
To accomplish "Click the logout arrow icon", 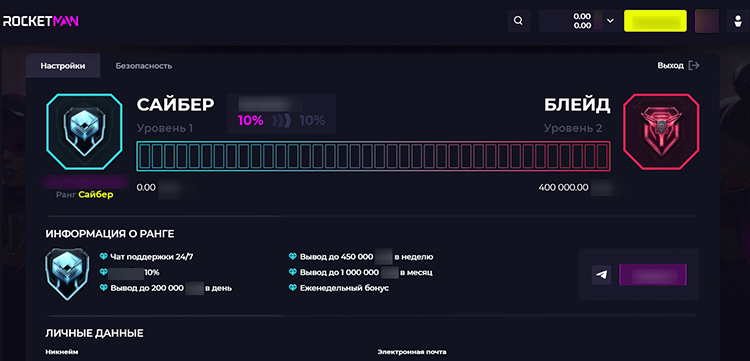I will click(694, 66).
